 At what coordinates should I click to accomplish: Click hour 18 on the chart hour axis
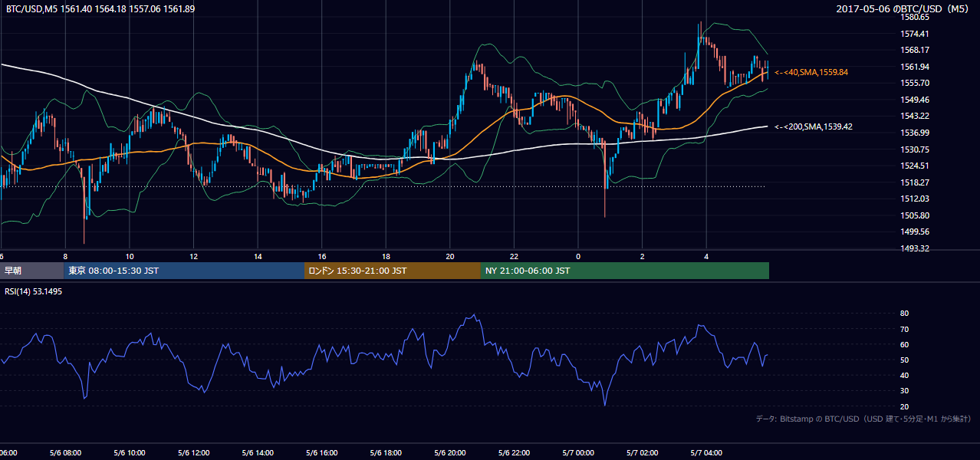tap(386, 257)
